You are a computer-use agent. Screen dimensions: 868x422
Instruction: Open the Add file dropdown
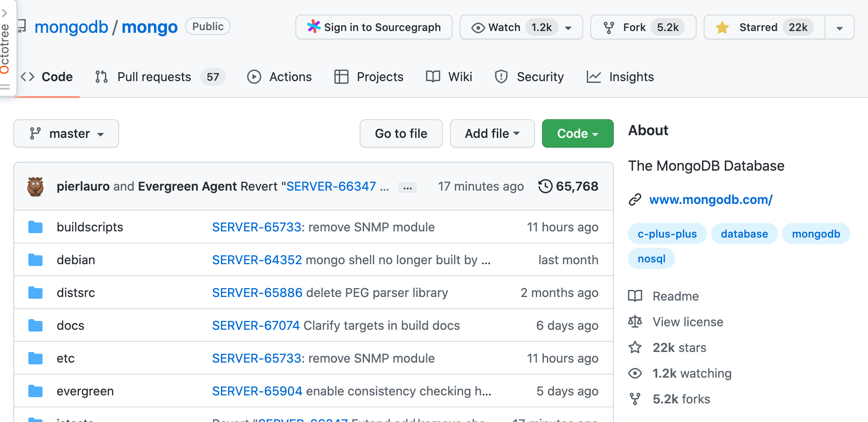(x=492, y=133)
